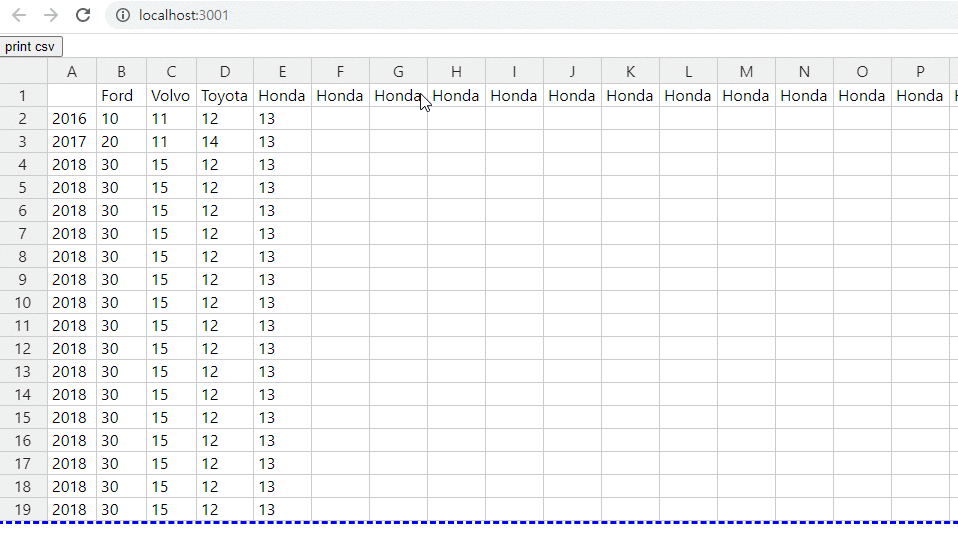Image resolution: width=958 pixels, height=540 pixels.
Task: Select column J header
Action: coord(572,71)
